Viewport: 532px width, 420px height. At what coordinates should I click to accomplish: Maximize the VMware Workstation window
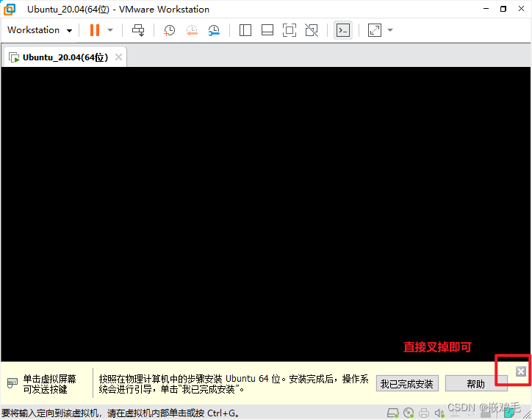(503, 9)
